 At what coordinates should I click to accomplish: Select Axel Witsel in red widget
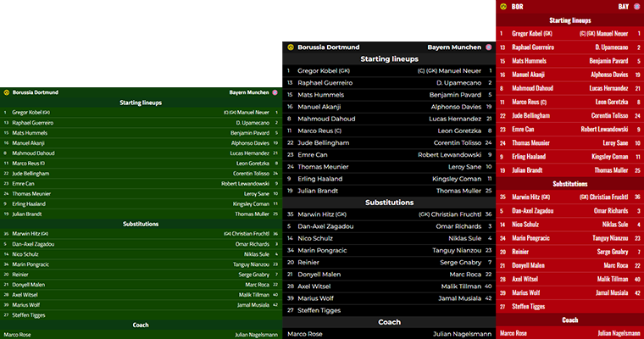(x=525, y=279)
